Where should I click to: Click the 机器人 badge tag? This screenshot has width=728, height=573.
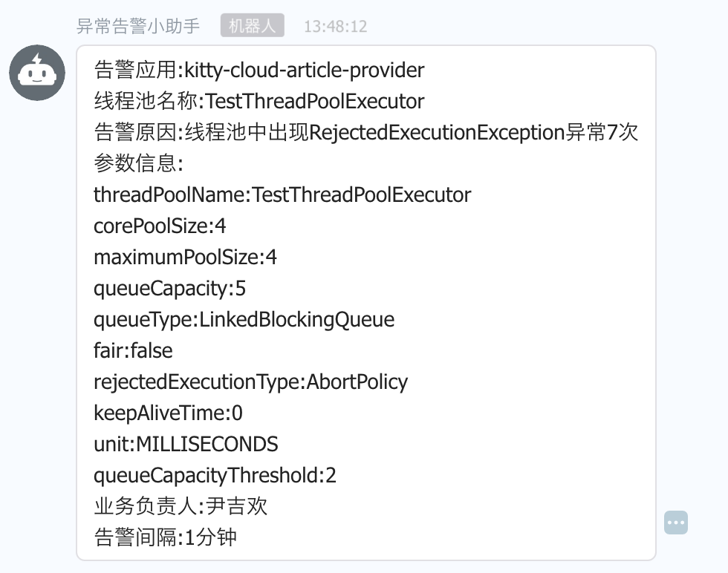(x=253, y=27)
